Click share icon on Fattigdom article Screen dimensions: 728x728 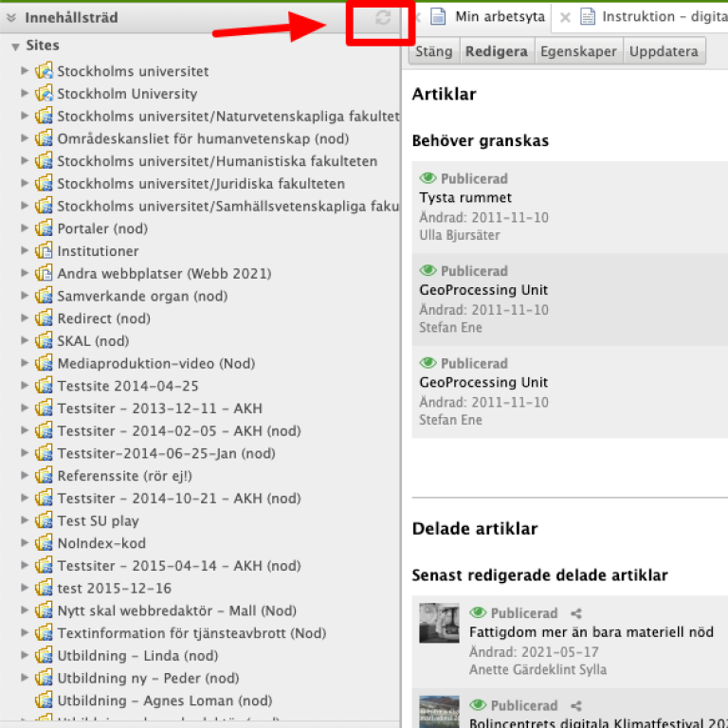click(576, 613)
